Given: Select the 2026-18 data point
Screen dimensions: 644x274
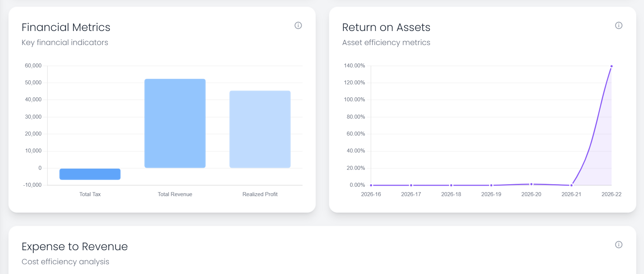Looking at the screenshot, I should tap(451, 185).
